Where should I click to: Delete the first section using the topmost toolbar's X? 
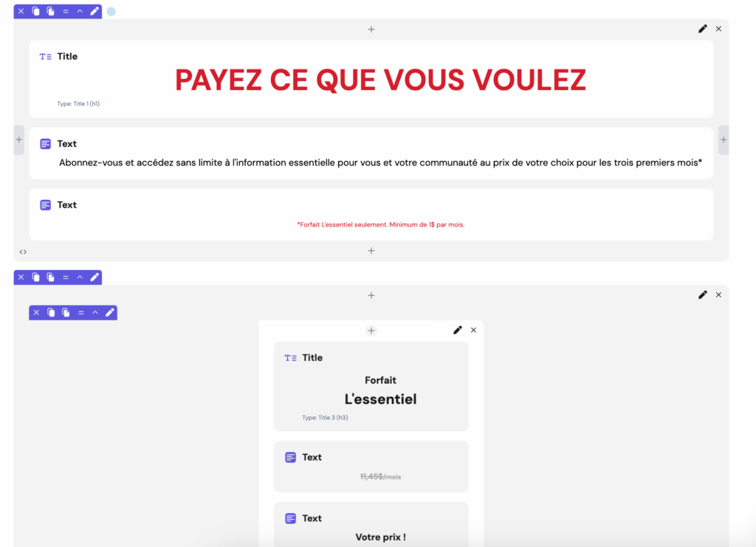pyautogui.click(x=21, y=11)
